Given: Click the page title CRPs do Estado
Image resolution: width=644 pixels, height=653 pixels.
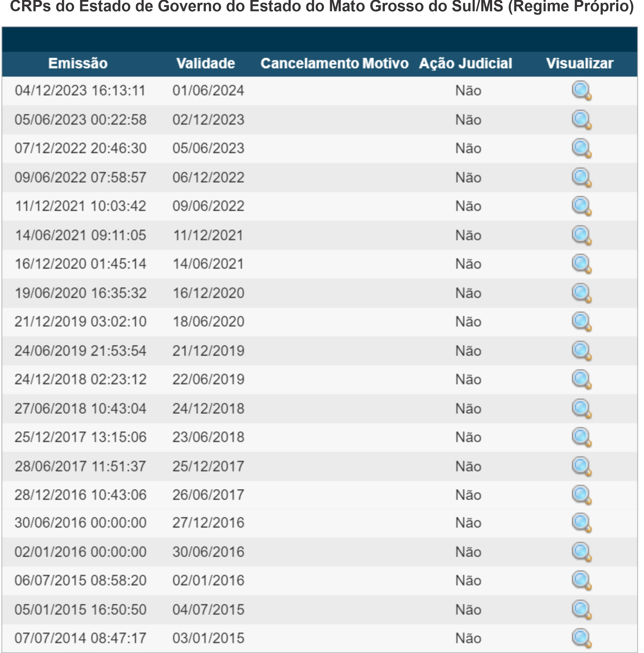Looking at the screenshot, I should [322, 6].
